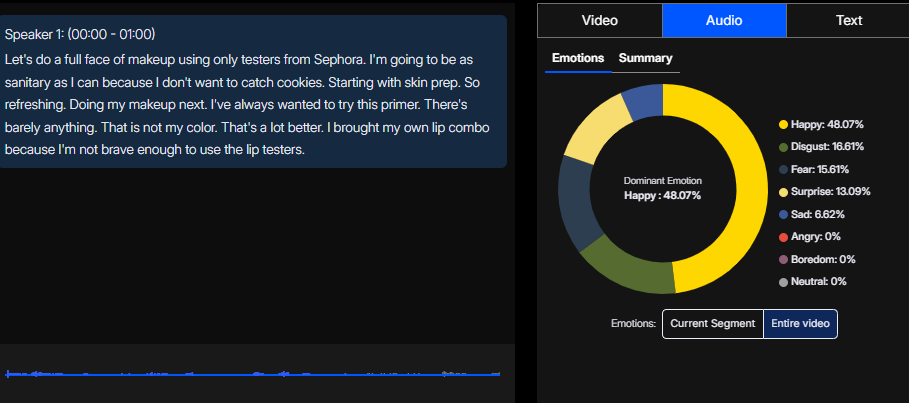Switch to the Video tab
909x403 pixels.
(600, 20)
